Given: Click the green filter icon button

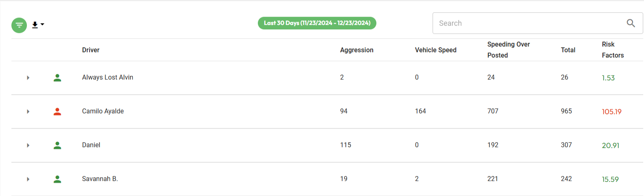Looking at the screenshot, I should point(19,25).
